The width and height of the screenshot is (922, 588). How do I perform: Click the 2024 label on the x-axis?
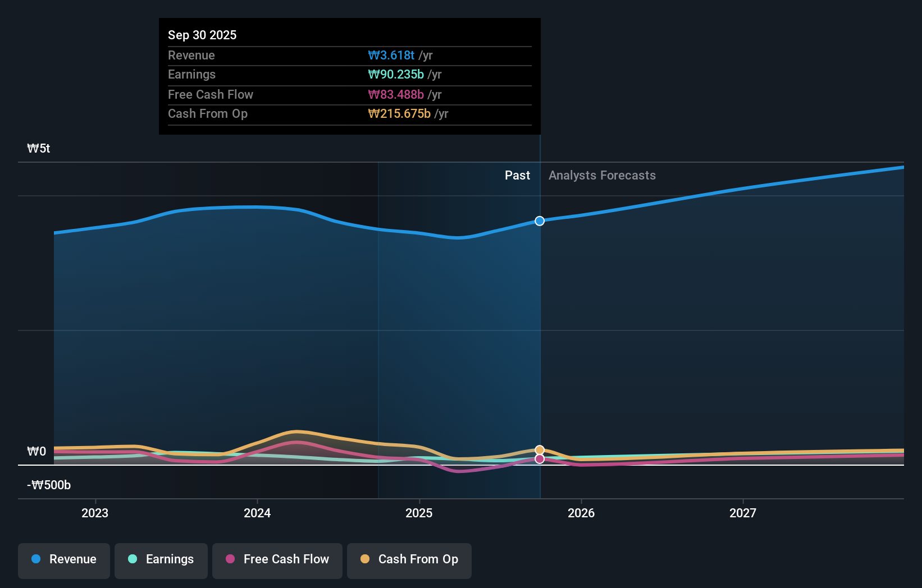257,512
